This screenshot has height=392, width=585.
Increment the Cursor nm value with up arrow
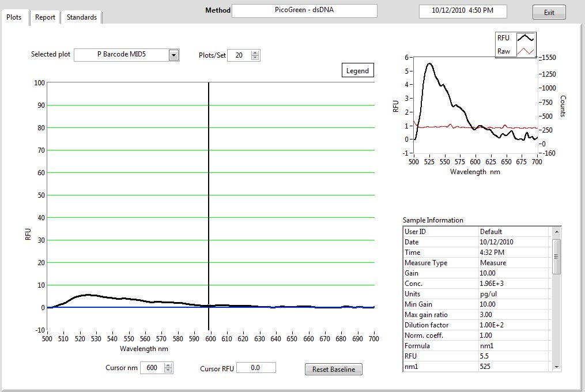pyautogui.click(x=168, y=365)
